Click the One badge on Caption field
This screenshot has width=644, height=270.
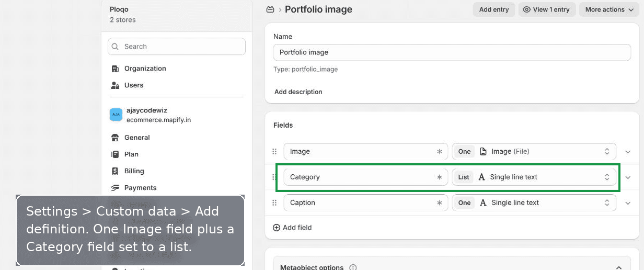(x=465, y=203)
